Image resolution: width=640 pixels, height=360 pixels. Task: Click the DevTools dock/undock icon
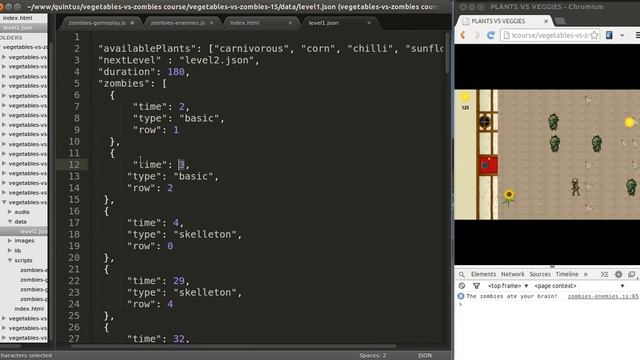coord(631,274)
